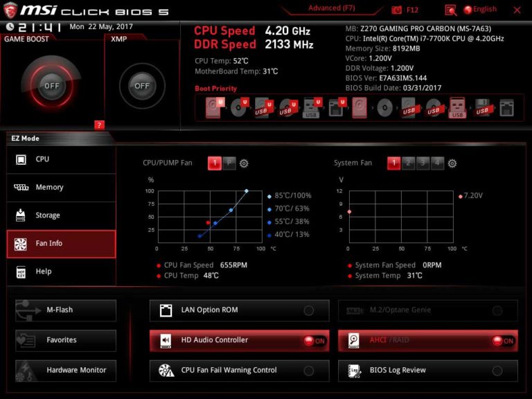Turn on the GAME BOOST knob

[x=51, y=86]
